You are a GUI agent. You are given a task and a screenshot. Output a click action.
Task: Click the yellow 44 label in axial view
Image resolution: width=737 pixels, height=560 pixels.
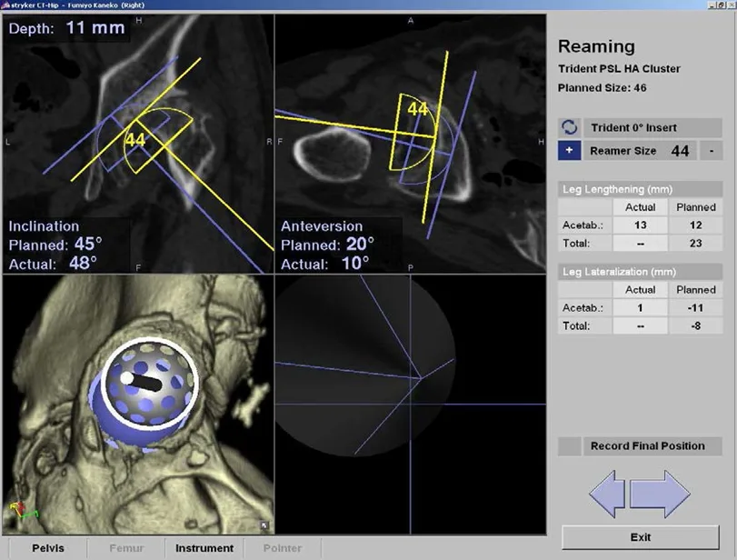click(x=418, y=109)
